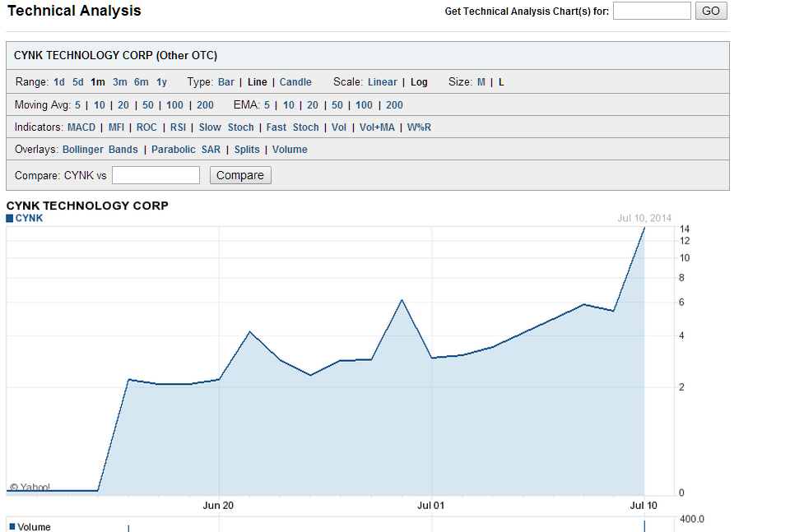Add the 100-day Moving Avg
Screen dimensions: 790x532
point(174,105)
